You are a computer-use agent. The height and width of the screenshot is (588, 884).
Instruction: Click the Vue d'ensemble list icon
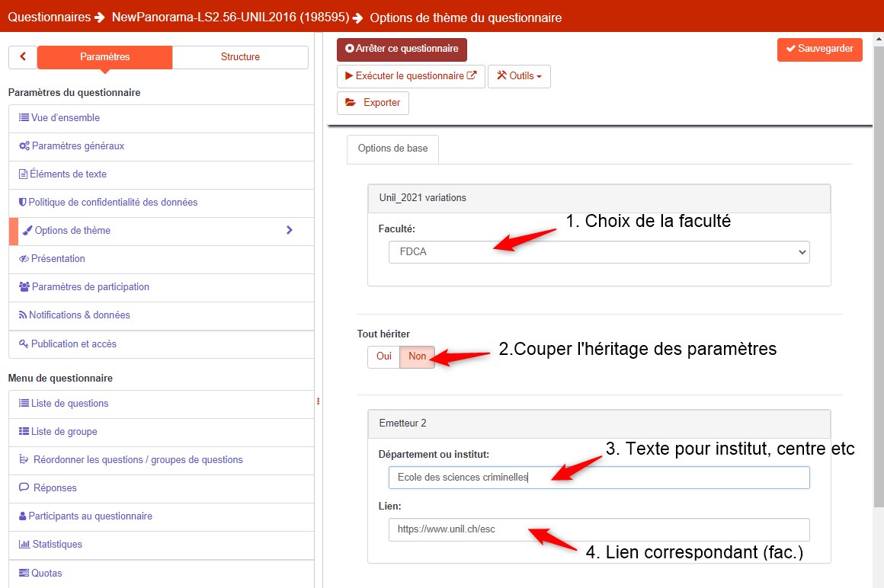coord(24,118)
